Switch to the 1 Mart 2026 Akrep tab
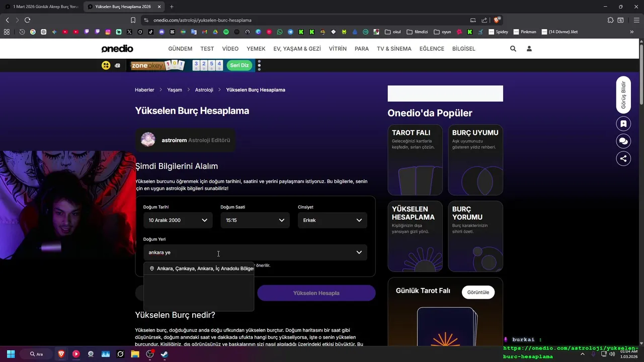Viewport: 644px width, 362px height. (x=41, y=7)
